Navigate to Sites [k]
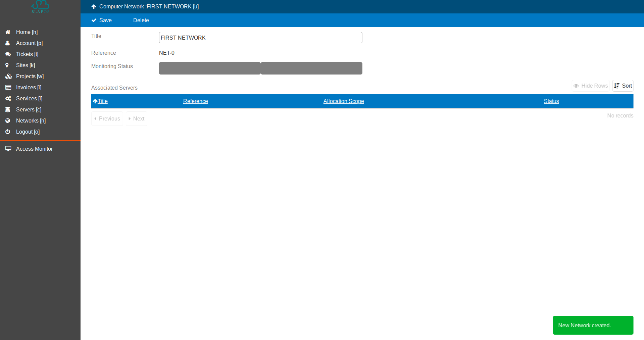The height and width of the screenshot is (340, 644). pyautogui.click(x=26, y=65)
